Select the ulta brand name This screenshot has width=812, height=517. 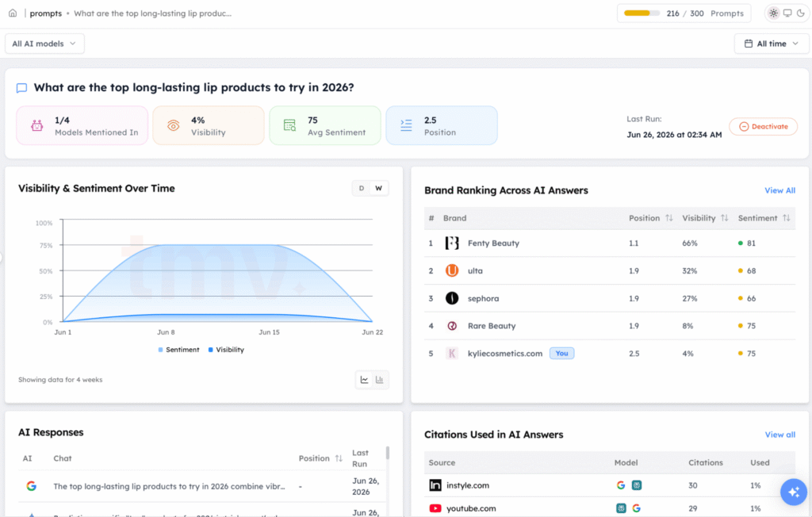click(476, 270)
